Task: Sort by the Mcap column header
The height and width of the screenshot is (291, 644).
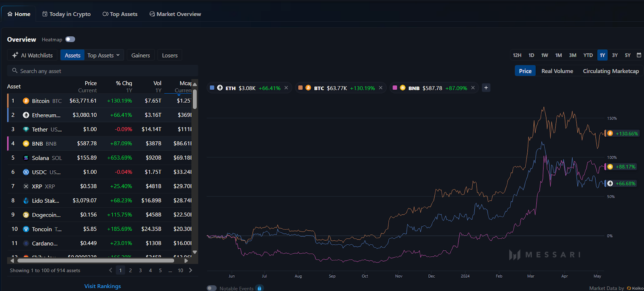Action: tap(185, 83)
